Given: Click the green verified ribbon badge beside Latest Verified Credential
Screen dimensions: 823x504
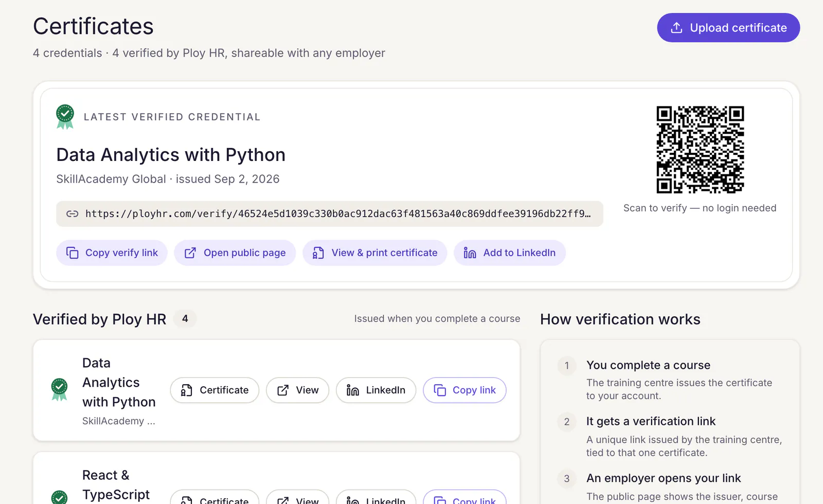Looking at the screenshot, I should (x=65, y=117).
